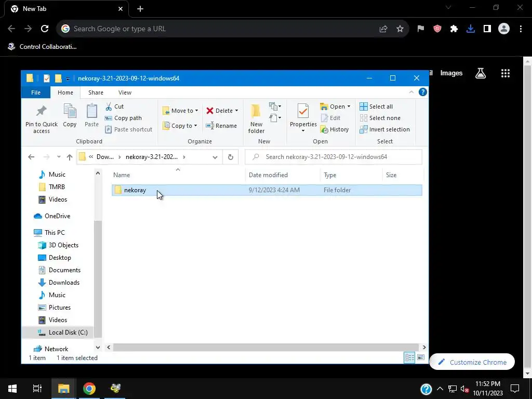Click Copy path in Clipboard group
The image size is (532, 399).
click(124, 118)
